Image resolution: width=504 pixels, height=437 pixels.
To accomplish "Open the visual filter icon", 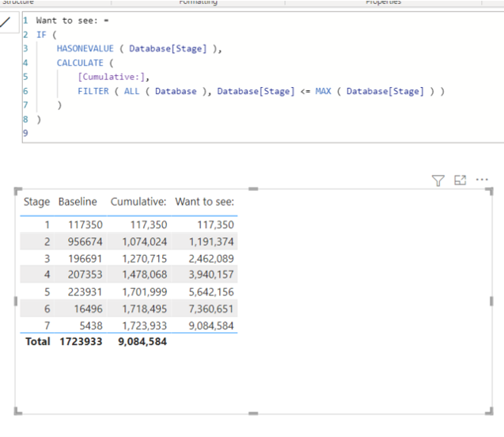I will 438,180.
